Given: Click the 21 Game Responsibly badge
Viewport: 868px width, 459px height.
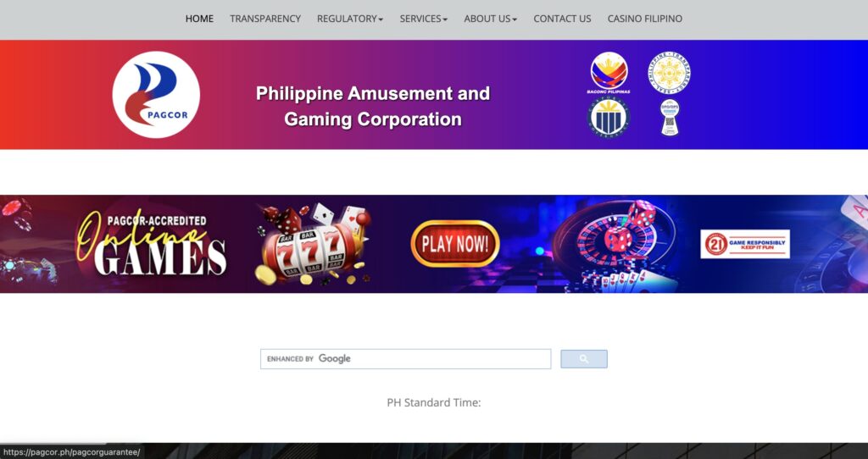Looking at the screenshot, I should click(745, 244).
